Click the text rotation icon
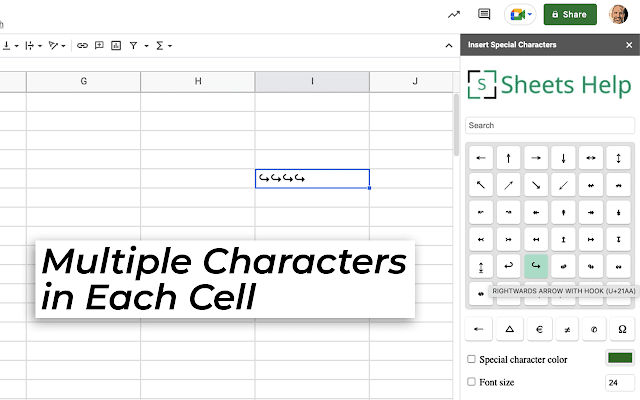Image resolution: width=640 pixels, height=400 pixels. [x=53, y=46]
